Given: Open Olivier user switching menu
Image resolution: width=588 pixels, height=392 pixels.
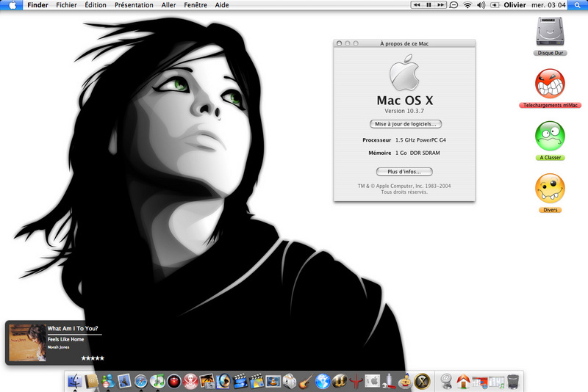Looking at the screenshot, I should point(514,5).
